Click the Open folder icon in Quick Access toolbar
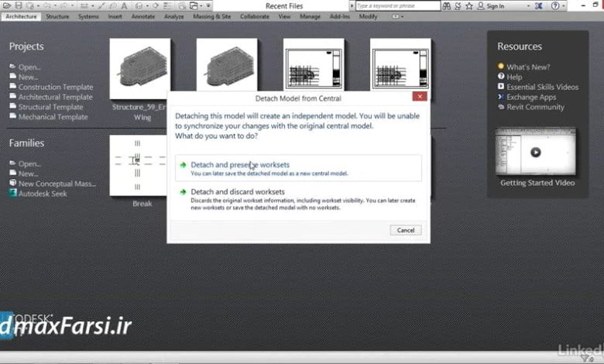604x364 pixels. (7, 5)
